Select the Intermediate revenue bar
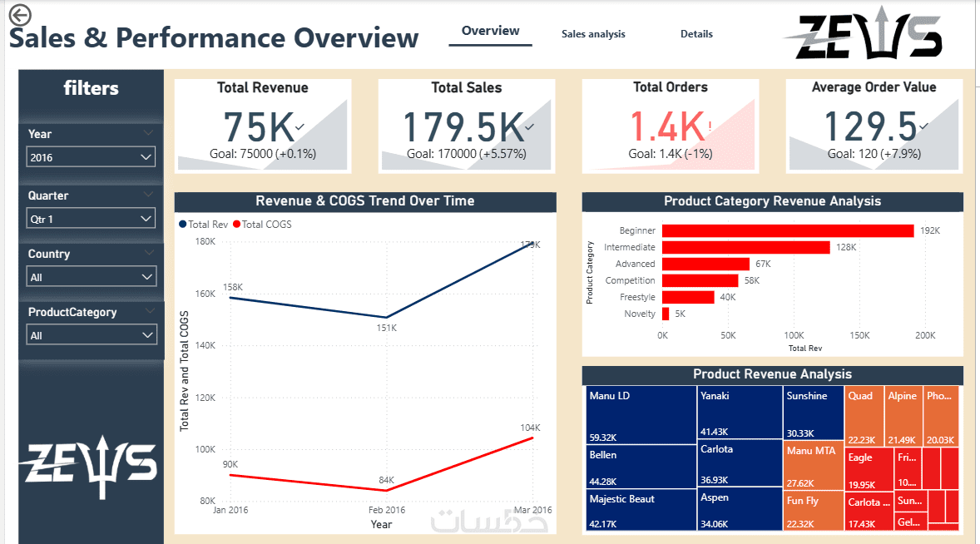Screen dimensions: 980x544 [746, 247]
